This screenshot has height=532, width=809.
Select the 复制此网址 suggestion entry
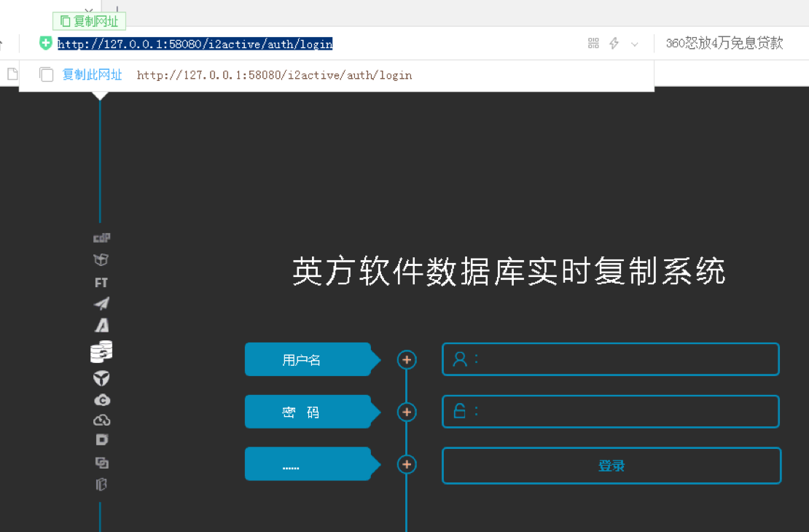(x=92, y=75)
